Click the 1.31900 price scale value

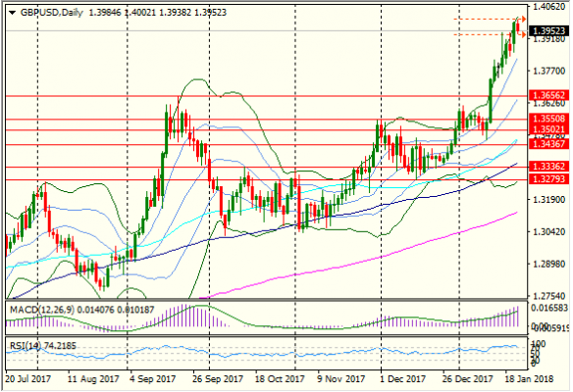tap(549, 200)
